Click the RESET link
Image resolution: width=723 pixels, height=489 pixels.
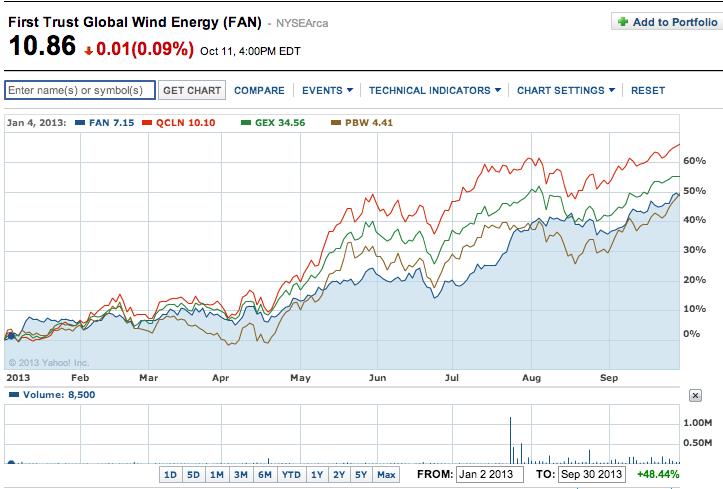click(x=648, y=90)
